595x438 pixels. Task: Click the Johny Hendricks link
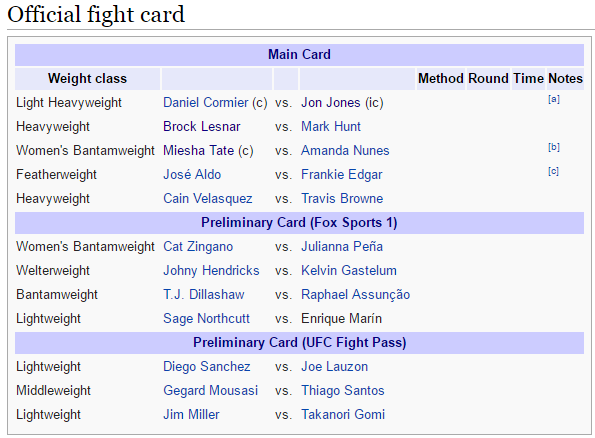211,270
